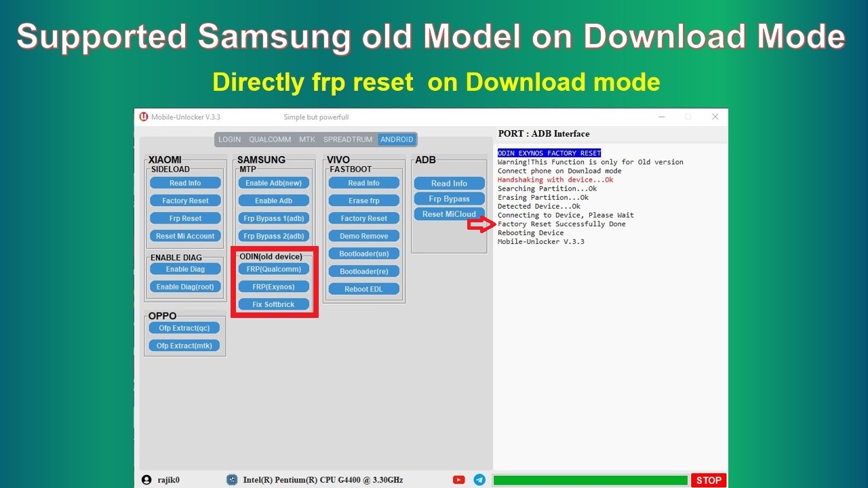Click Frp Bypass 2(adb) button

274,236
